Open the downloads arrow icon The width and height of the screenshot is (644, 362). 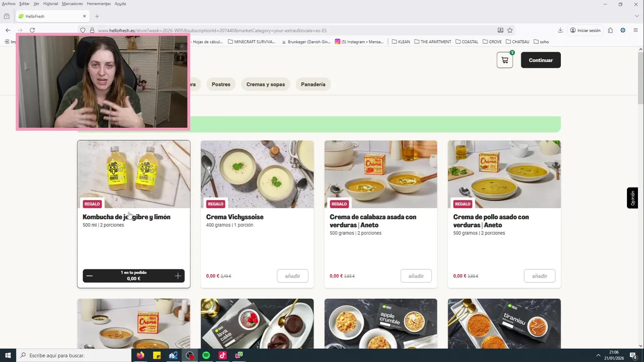coord(560,30)
